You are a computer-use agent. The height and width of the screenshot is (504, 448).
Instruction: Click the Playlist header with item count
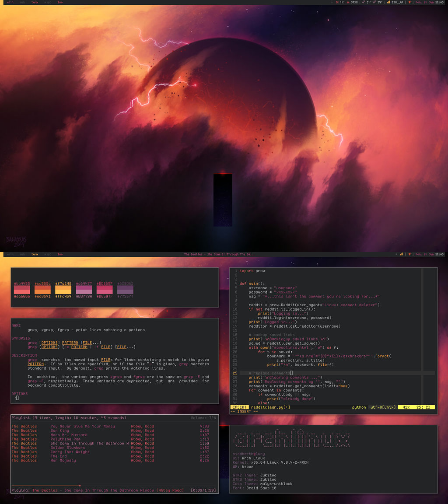point(69,418)
